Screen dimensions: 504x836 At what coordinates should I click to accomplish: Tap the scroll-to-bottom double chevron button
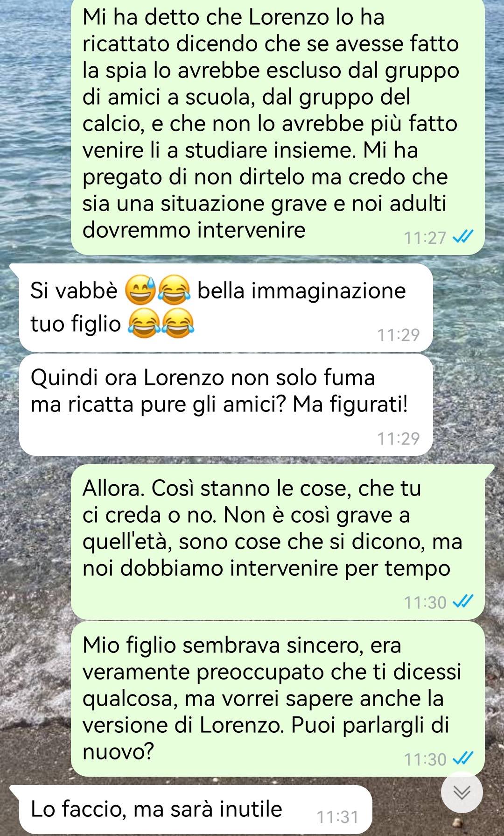click(462, 793)
